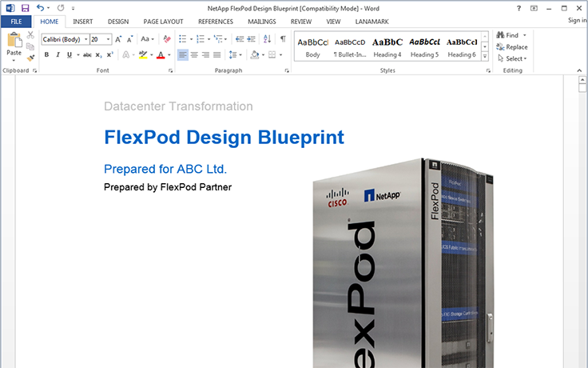Click Sign in link

[x=577, y=21]
